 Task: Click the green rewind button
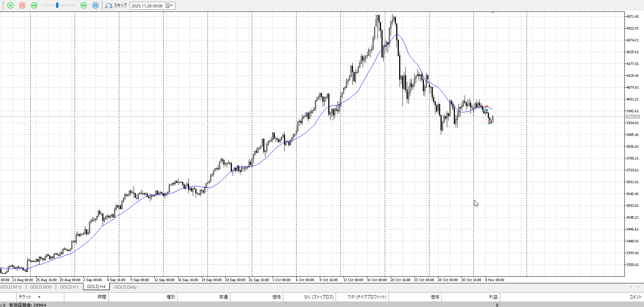point(34,6)
